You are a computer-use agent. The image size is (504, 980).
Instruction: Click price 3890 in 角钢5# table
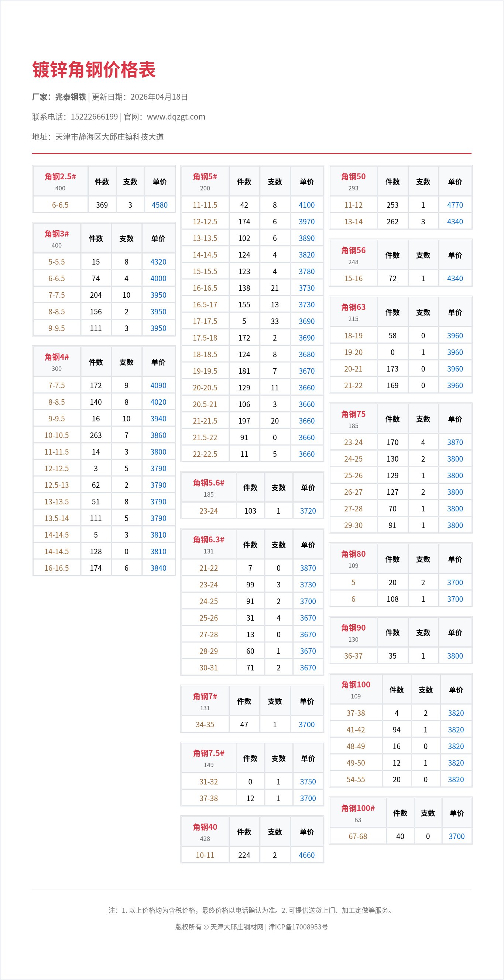tap(307, 238)
